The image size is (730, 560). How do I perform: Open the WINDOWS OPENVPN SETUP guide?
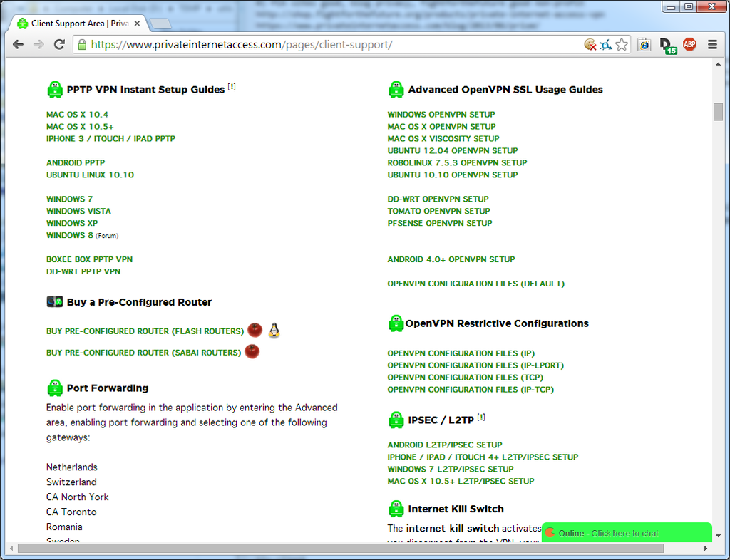441,115
